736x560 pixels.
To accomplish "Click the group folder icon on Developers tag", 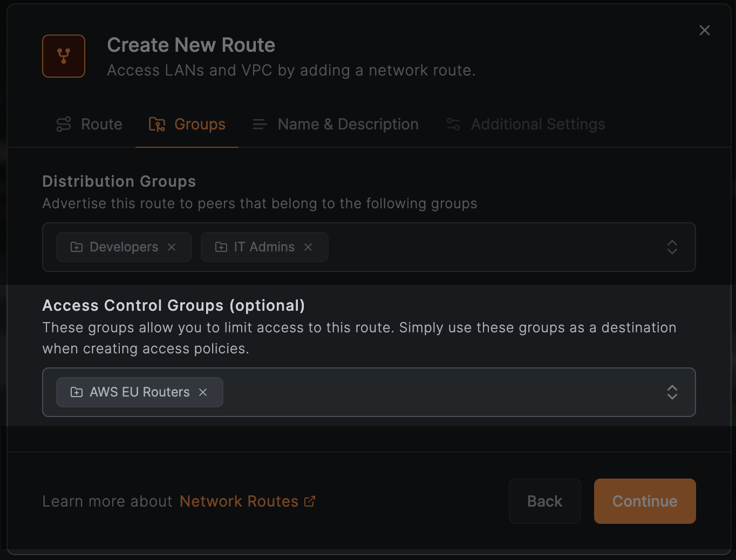I will [x=76, y=247].
